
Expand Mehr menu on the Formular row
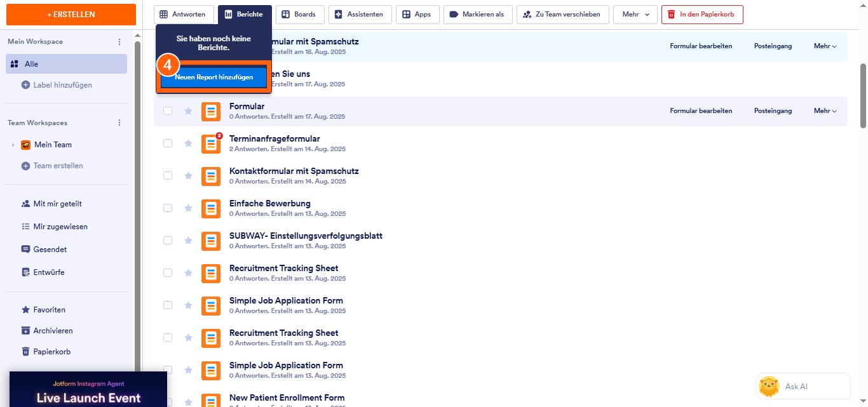tap(825, 111)
